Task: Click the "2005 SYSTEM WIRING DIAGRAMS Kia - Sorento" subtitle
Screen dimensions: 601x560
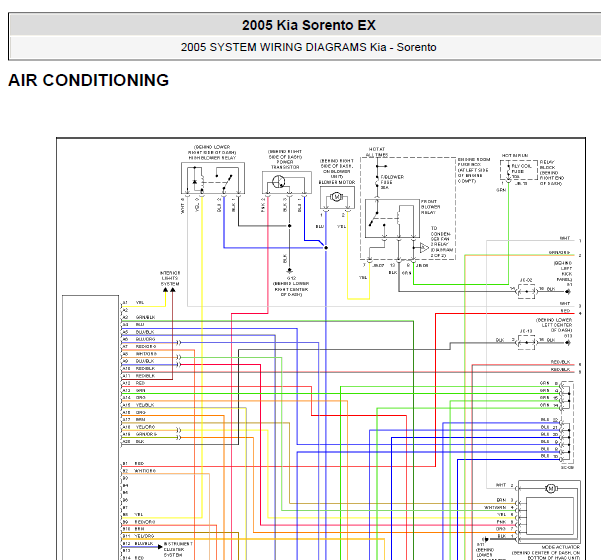Action: (x=309, y=47)
